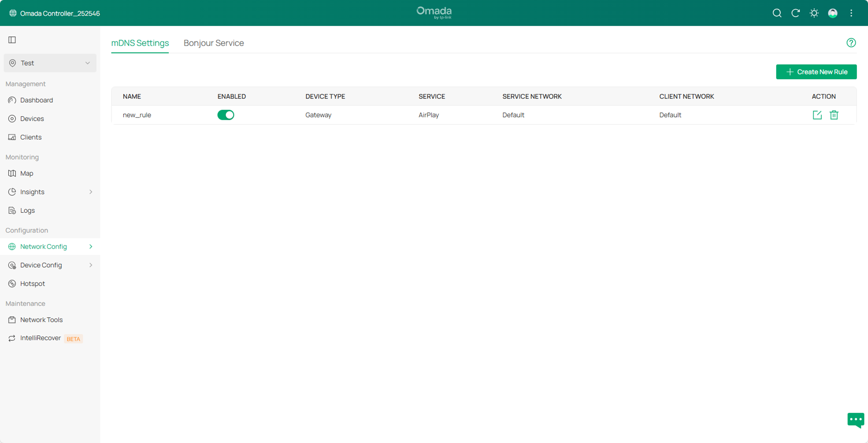Refresh the controller view using the reload icon

pyautogui.click(x=796, y=13)
